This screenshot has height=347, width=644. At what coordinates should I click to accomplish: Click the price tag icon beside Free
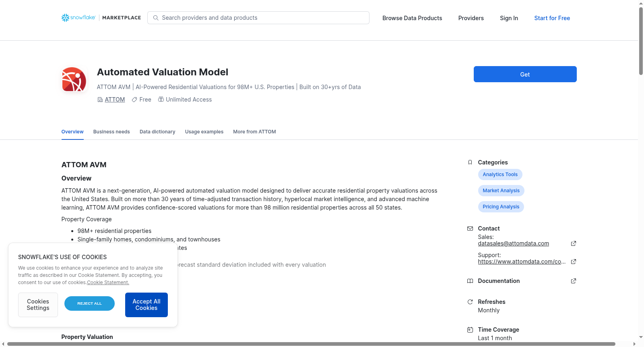[x=134, y=100]
